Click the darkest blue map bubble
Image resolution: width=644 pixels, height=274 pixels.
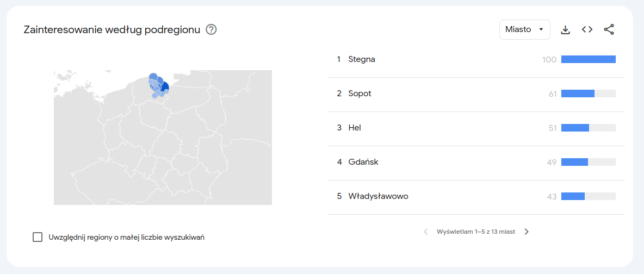[164, 86]
